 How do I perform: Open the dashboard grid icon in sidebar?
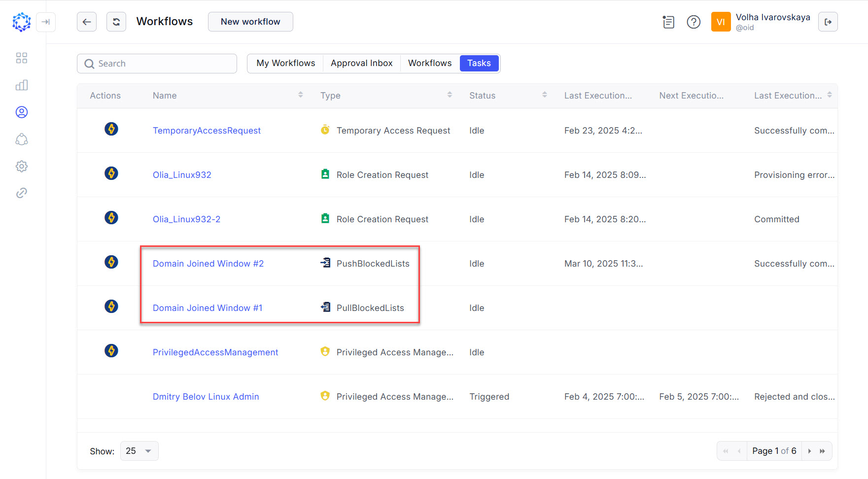[x=21, y=58]
